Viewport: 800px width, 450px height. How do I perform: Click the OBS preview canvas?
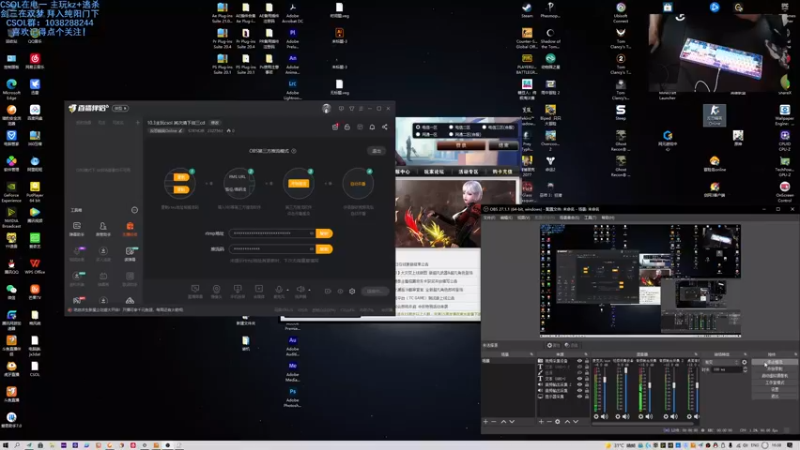point(640,280)
